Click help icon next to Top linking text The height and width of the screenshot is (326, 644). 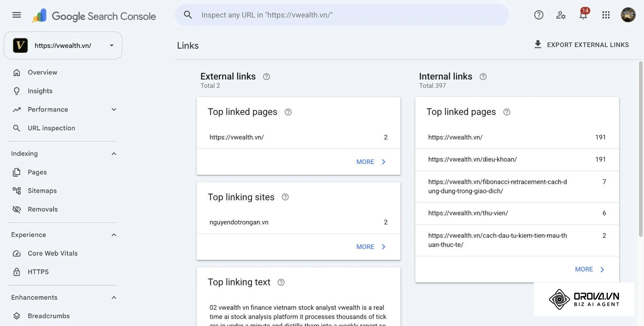pyautogui.click(x=281, y=282)
